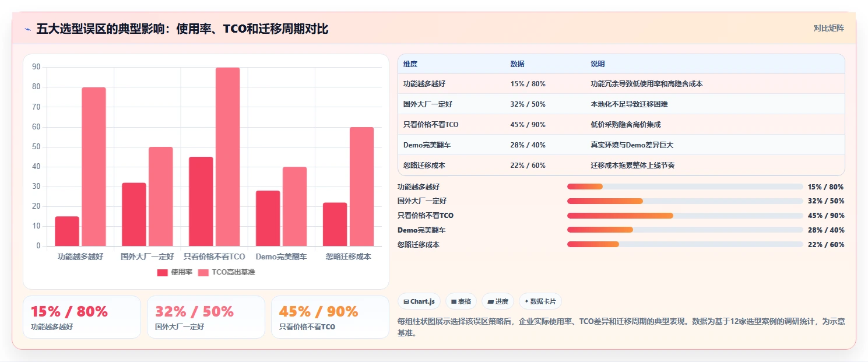Click the 维度 column header
Viewport: 868px width, 362px height.
click(410, 64)
